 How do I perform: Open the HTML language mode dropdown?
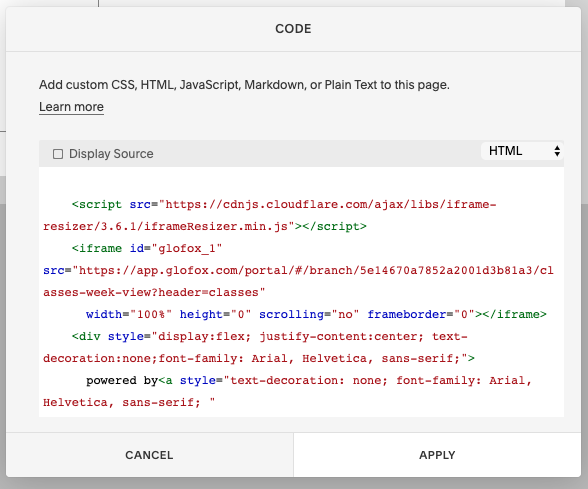click(x=522, y=151)
